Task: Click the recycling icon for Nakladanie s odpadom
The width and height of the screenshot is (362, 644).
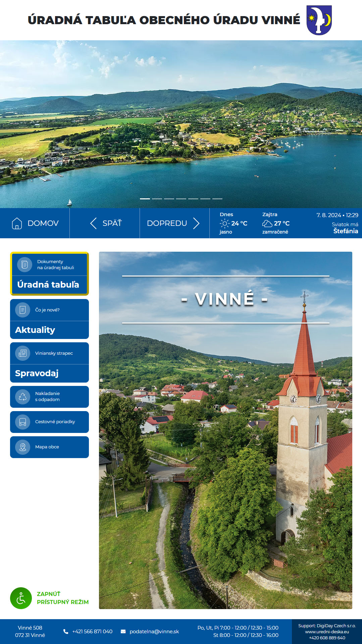Action: [x=22, y=397]
